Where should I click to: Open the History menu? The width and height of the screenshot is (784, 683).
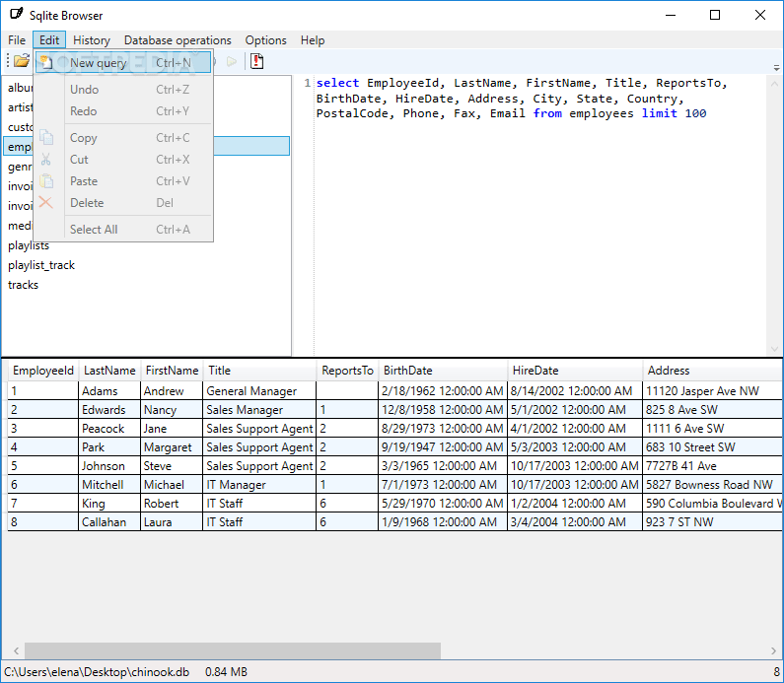click(92, 40)
